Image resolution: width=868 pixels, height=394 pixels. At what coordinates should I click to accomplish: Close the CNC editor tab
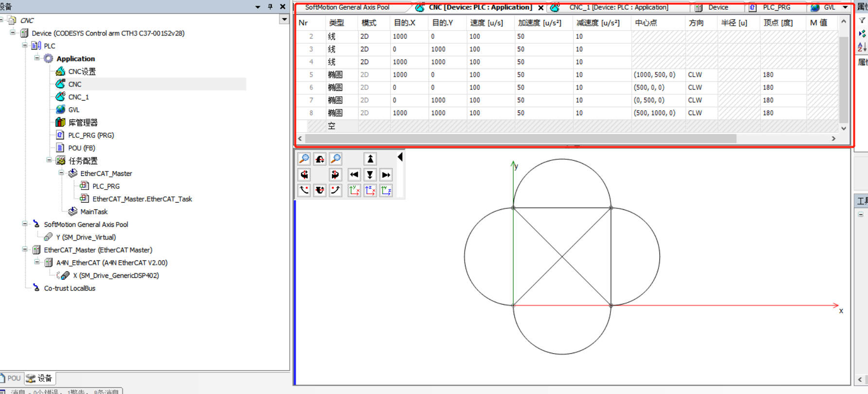[x=540, y=8]
